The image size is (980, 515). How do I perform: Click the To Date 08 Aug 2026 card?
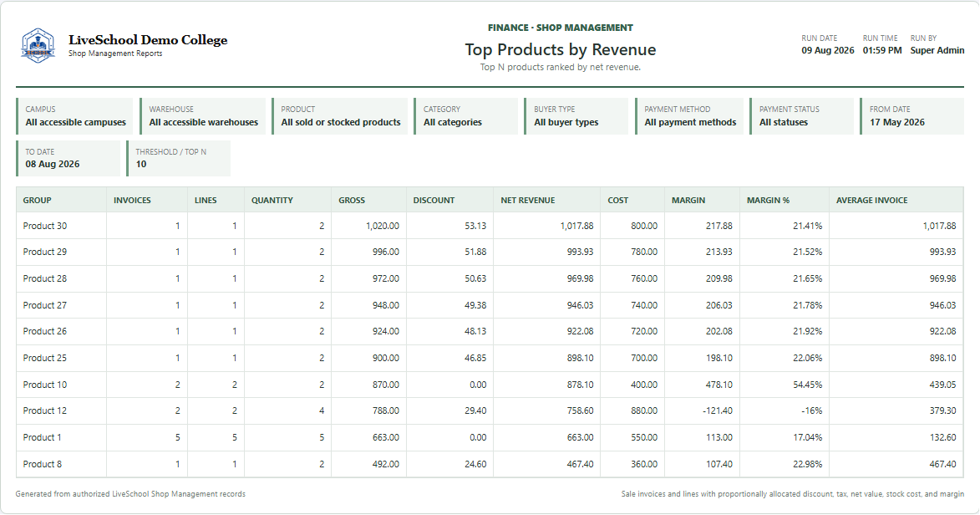click(69, 158)
